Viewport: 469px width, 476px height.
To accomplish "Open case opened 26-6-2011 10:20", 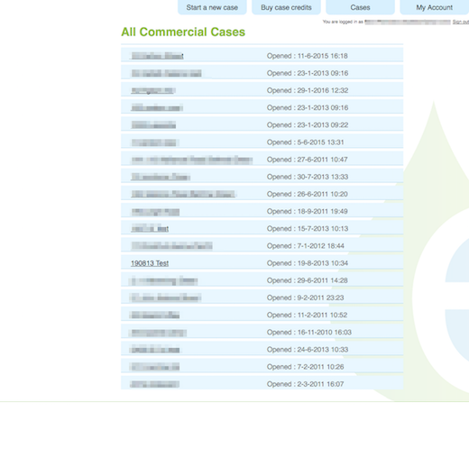I will tap(183, 195).
